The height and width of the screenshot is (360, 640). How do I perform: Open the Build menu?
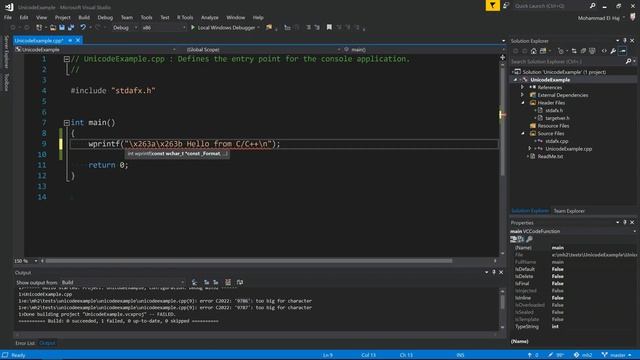(84, 18)
